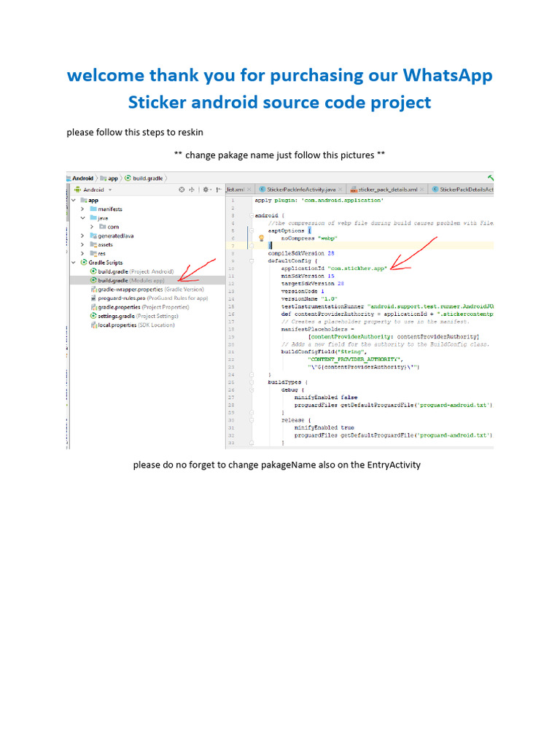Fold the buildTypes block at line 25

[252, 382]
